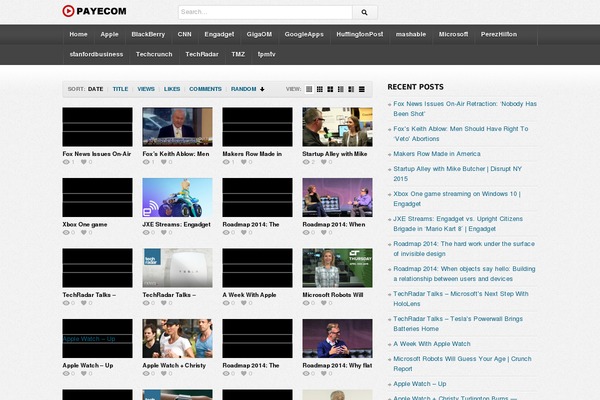Like the Fox's Keith Ablow video
The image size is (600, 400).
(x=163, y=162)
